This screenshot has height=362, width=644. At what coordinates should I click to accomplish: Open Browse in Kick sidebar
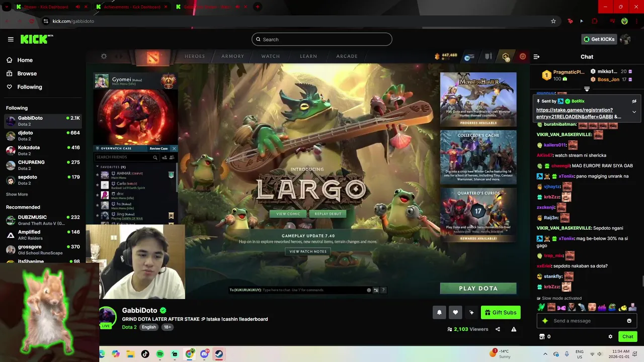point(22,73)
